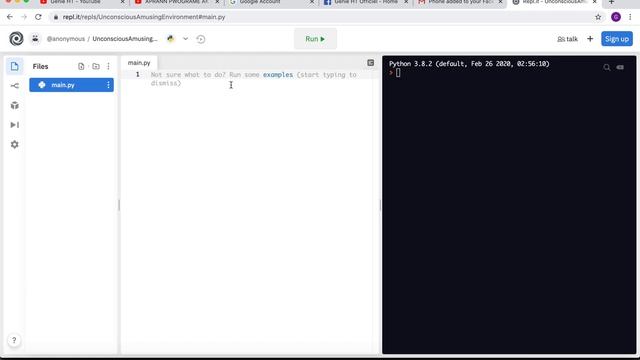
Task: Open the repl history icon
Action: tap(200, 39)
